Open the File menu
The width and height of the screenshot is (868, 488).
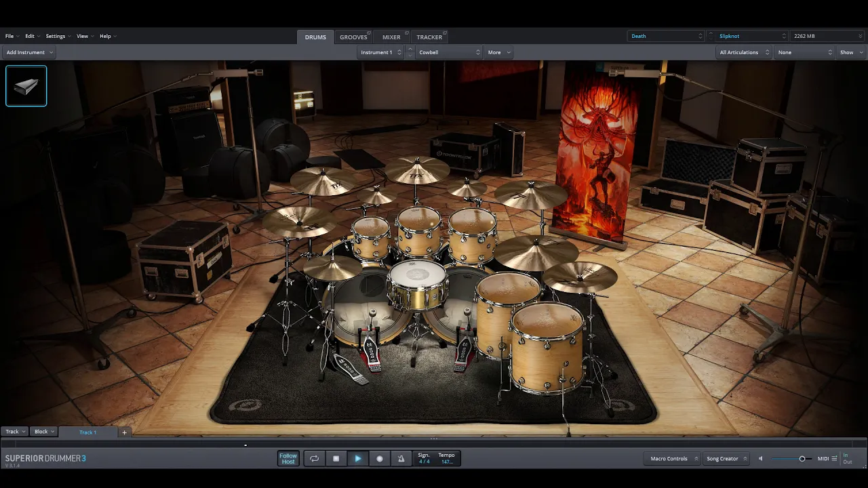12,36
